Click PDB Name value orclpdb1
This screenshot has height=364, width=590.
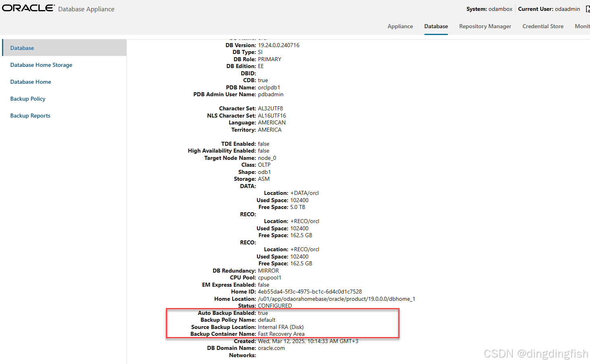point(269,87)
